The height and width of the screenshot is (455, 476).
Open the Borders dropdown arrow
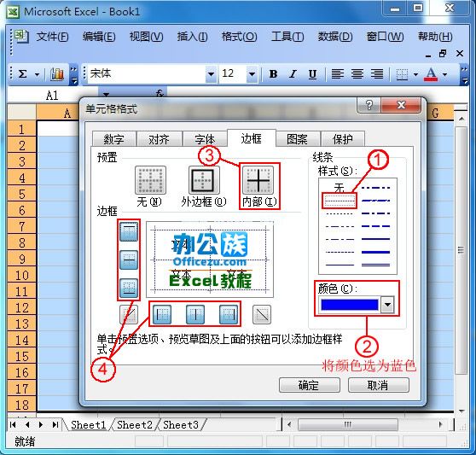[x=415, y=74]
